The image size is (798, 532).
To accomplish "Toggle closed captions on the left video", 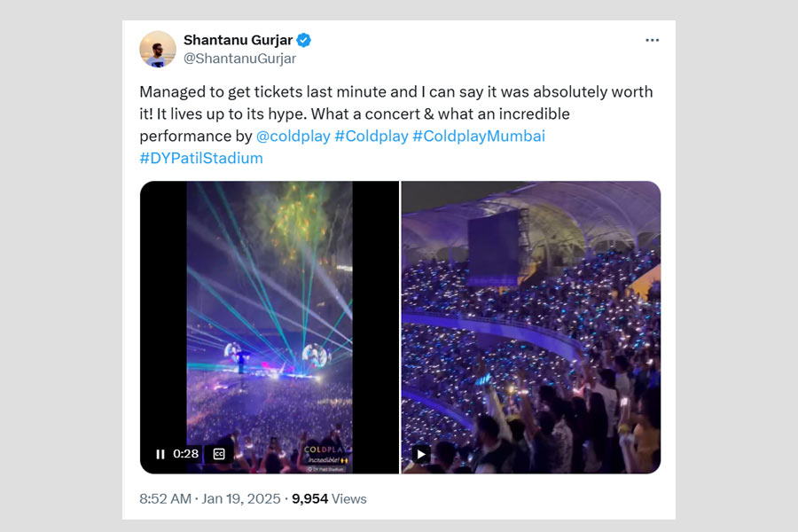I will (x=219, y=454).
